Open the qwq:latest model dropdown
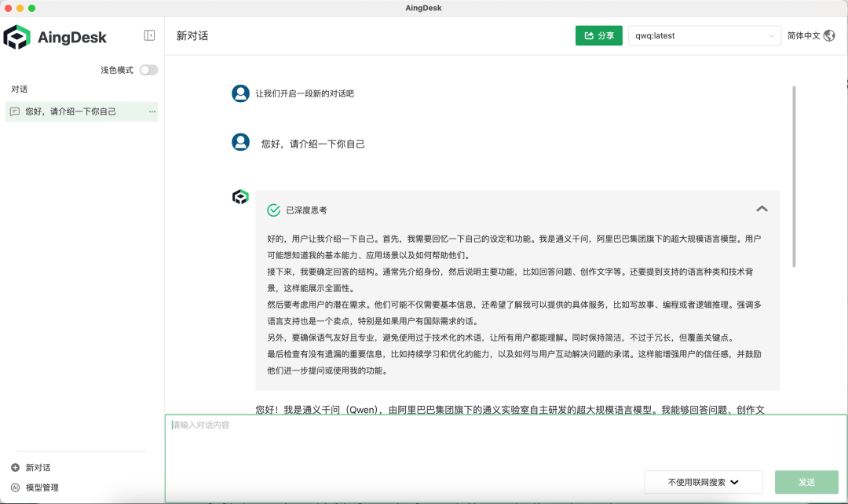This screenshot has height=504, width=848. (704, 35)
